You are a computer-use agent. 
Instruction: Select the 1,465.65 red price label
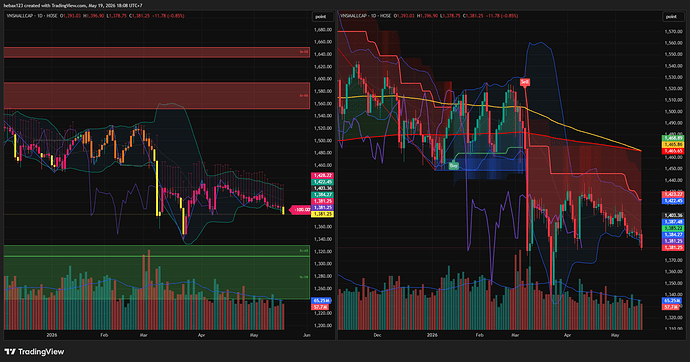point(673,151)
